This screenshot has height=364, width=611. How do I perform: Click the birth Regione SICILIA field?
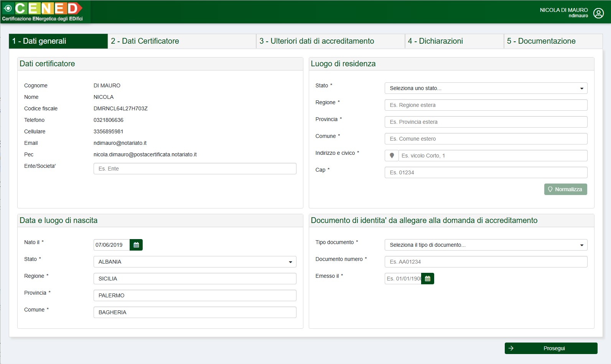click(x=195, y=279)
